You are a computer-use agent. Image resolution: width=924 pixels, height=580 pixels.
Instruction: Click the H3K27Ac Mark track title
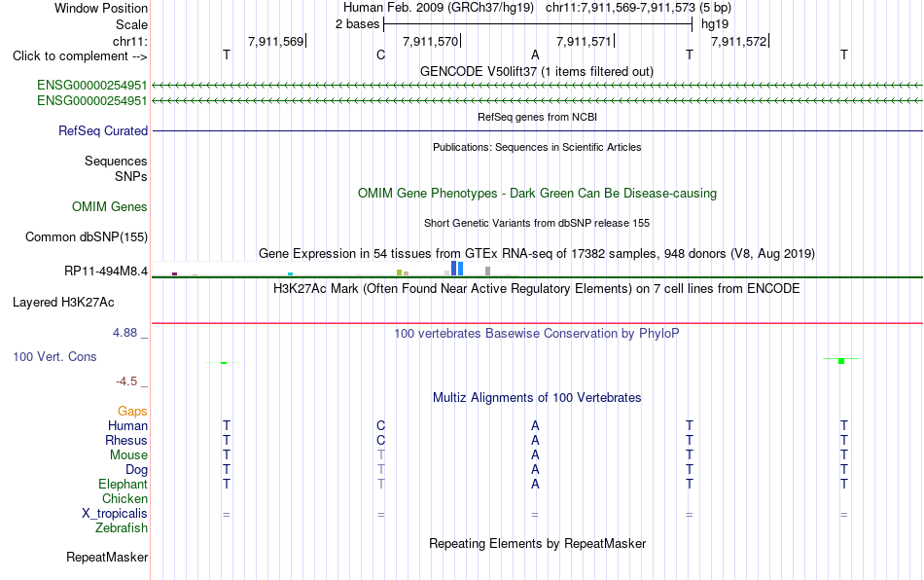coord(537,288)
